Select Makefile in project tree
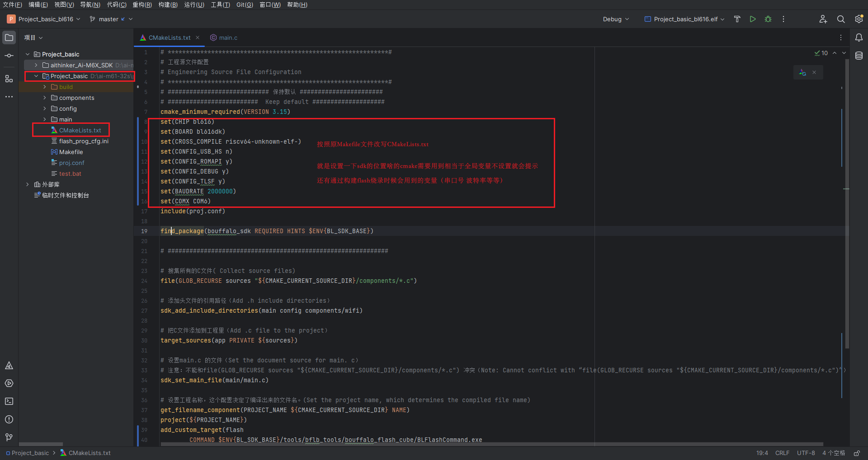 point(71,152)
